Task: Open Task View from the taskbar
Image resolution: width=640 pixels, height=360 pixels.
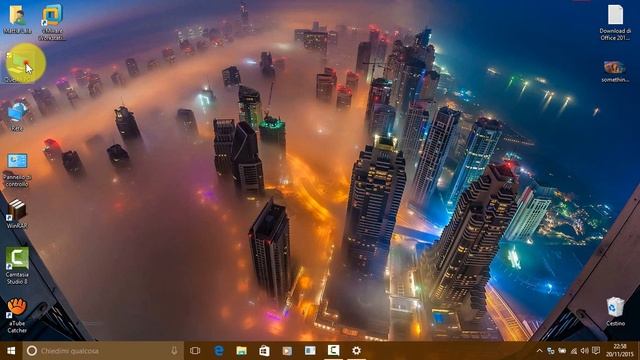Action: [x=195, y=351]
